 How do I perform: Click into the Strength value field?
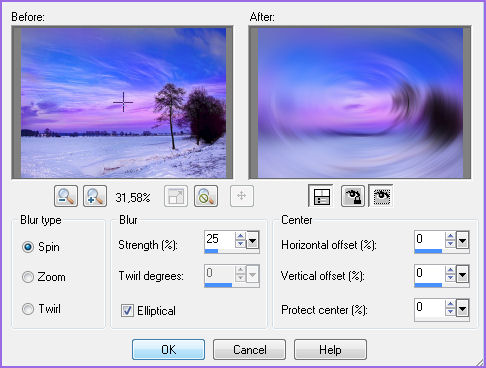pyautogui.click(x=220, y=239)
